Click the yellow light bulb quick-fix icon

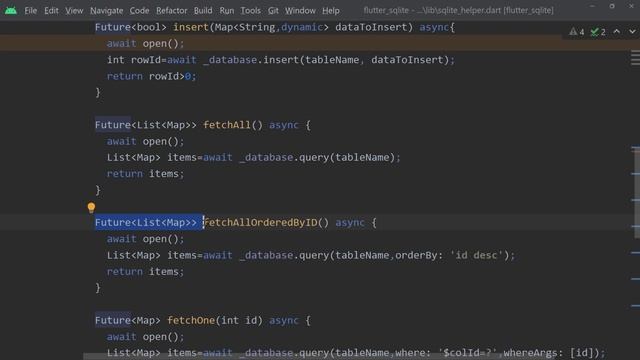(x=91, y=208)
